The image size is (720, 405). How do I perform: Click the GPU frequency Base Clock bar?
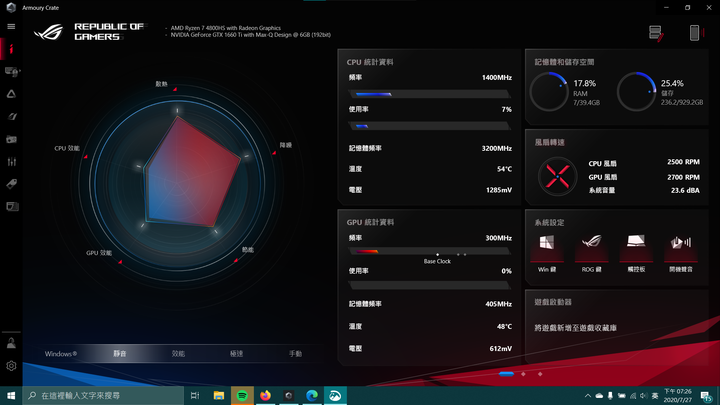(429, 251)
